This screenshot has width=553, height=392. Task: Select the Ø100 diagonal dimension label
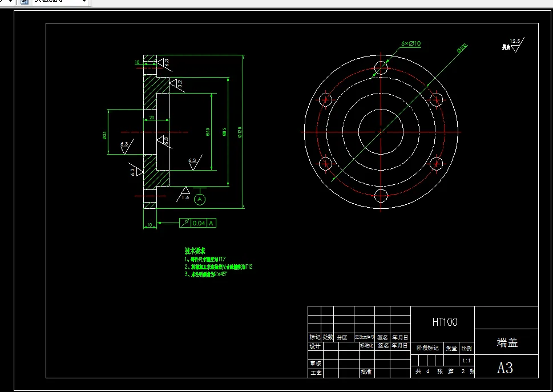click(x=462, y=48)
